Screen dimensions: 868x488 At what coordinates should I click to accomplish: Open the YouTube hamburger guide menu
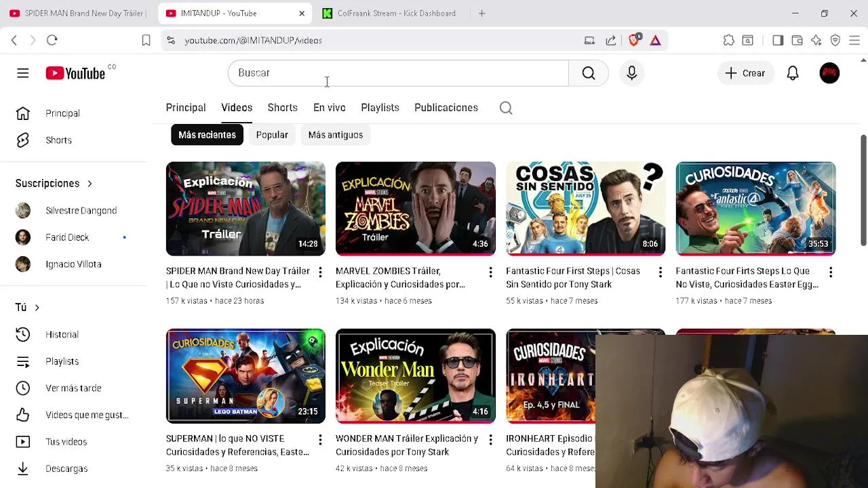(23, 73)
